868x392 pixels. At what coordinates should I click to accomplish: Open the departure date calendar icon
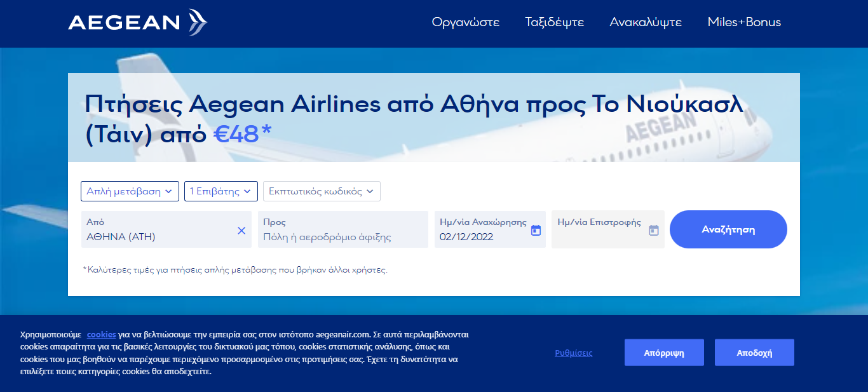click(536, 230)
